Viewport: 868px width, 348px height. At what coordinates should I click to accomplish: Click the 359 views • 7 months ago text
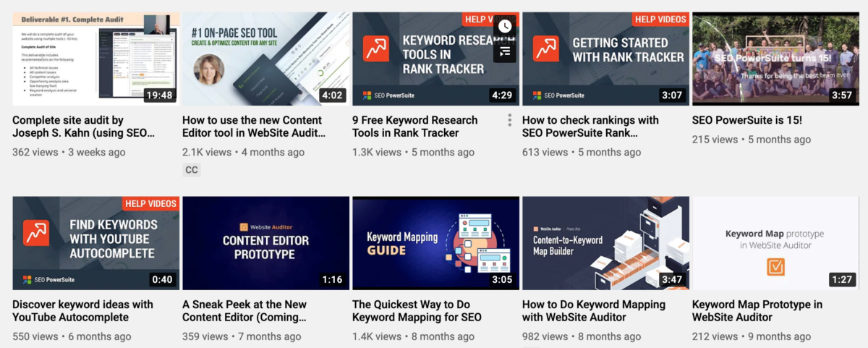point(242,336)
